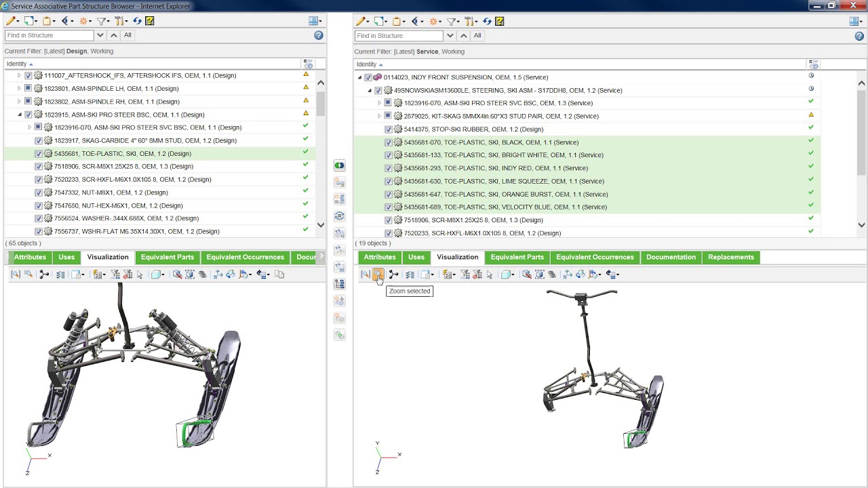This screenshot has width=868, height=488.
Task: Click the arrow pointer select tool in left visualization
Action: click(140, 274)
